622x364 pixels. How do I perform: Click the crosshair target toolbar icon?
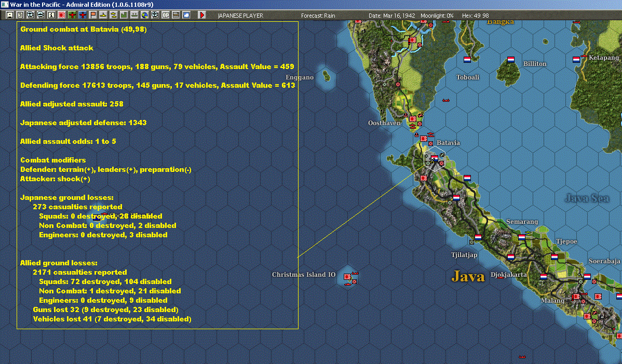[x=155, y=15]
